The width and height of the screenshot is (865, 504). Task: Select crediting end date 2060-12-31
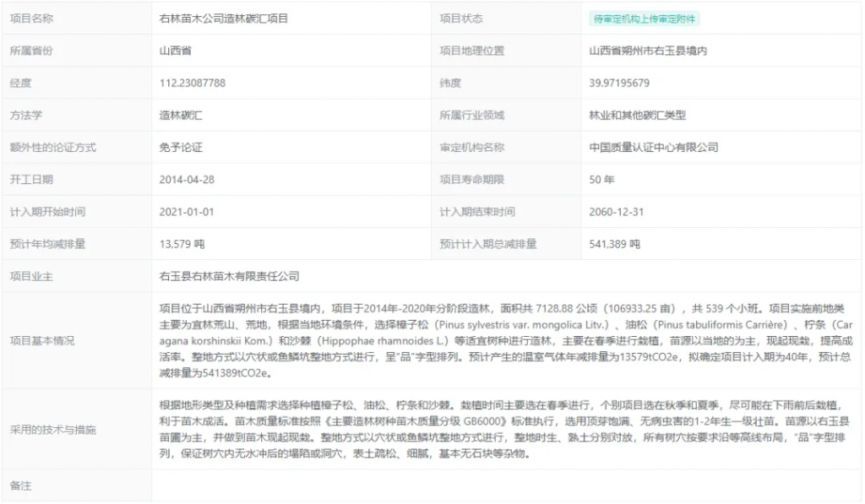click(617, 212)
